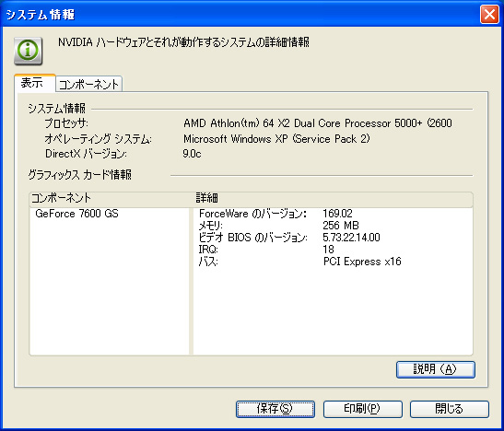Switch to the コンポーネント tab
Viewport: 504px width, 431px height.
click(x=89, y=84)
